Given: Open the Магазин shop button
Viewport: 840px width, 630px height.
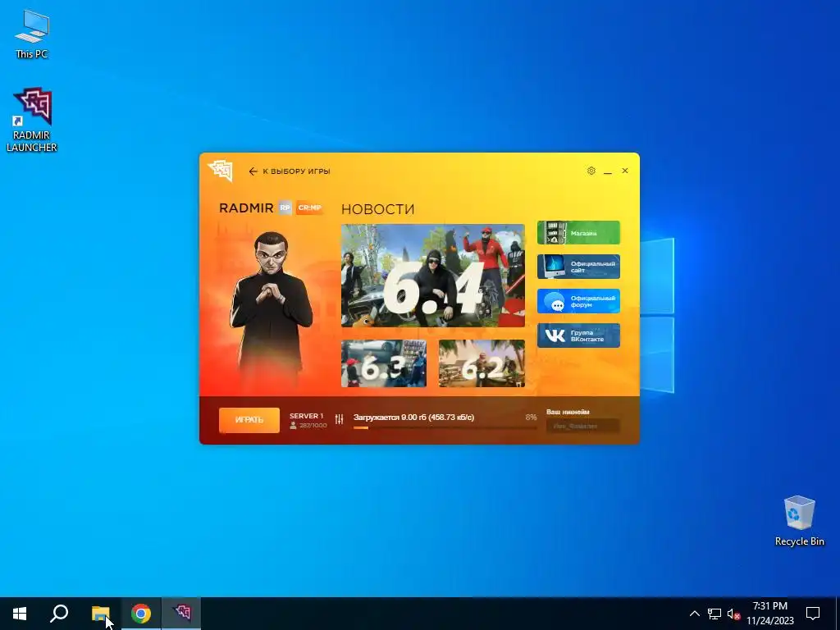Looking at the screenshot, I should (578, 232).
